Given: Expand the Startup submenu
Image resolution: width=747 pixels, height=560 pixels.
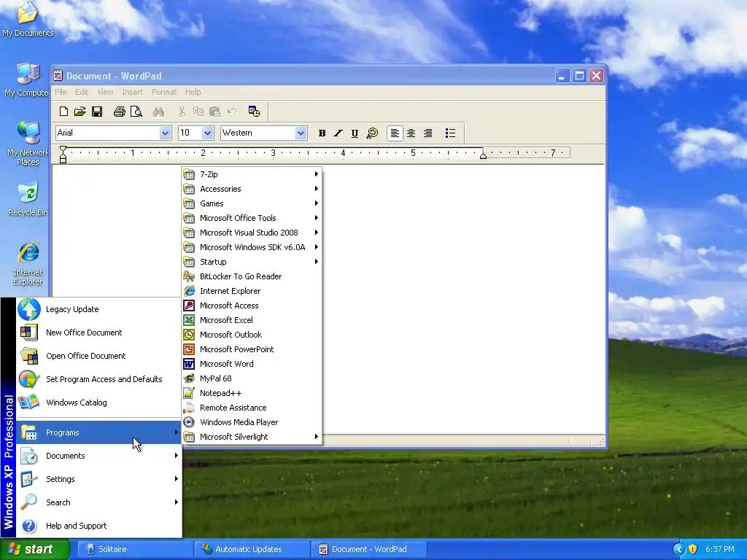Looking at the screenshot, I should click(x=252, y=262).
